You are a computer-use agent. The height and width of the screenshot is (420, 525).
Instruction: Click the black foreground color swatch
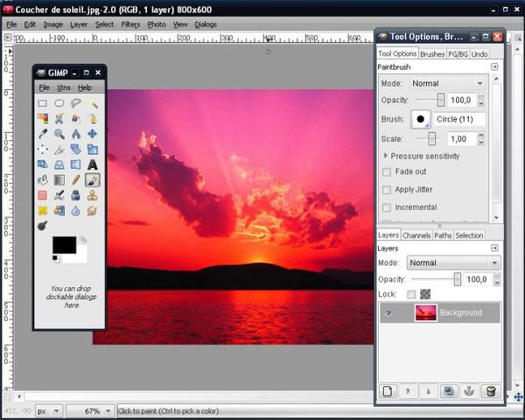coord(64,245)
